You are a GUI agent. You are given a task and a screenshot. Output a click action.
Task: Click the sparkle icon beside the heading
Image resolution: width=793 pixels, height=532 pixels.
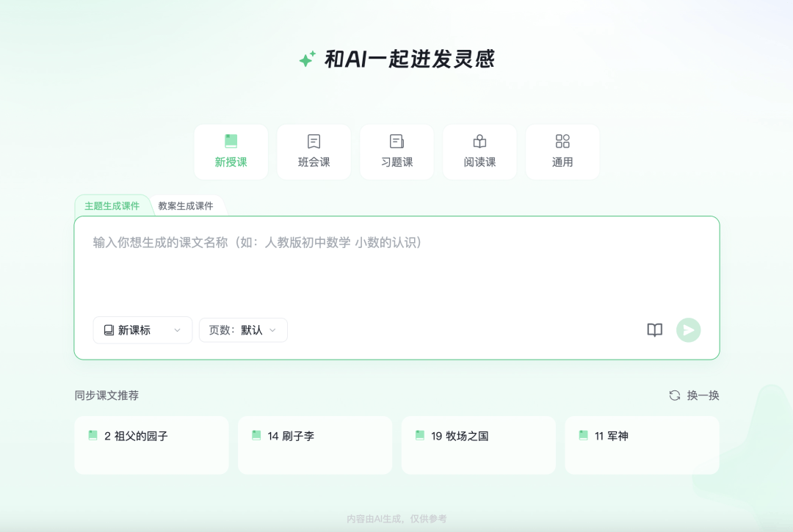point(307,59)
